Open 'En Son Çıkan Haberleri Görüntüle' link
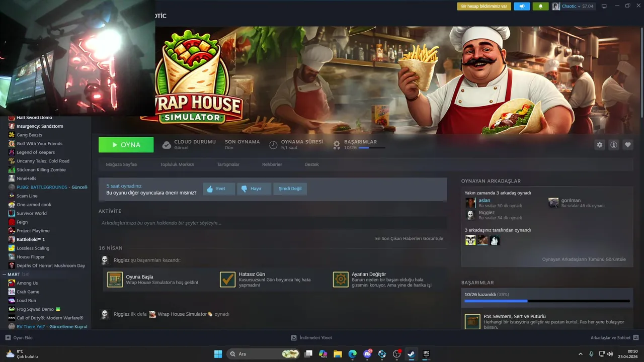This screenshot has height=362, width=644. click(x=409, y=238)
